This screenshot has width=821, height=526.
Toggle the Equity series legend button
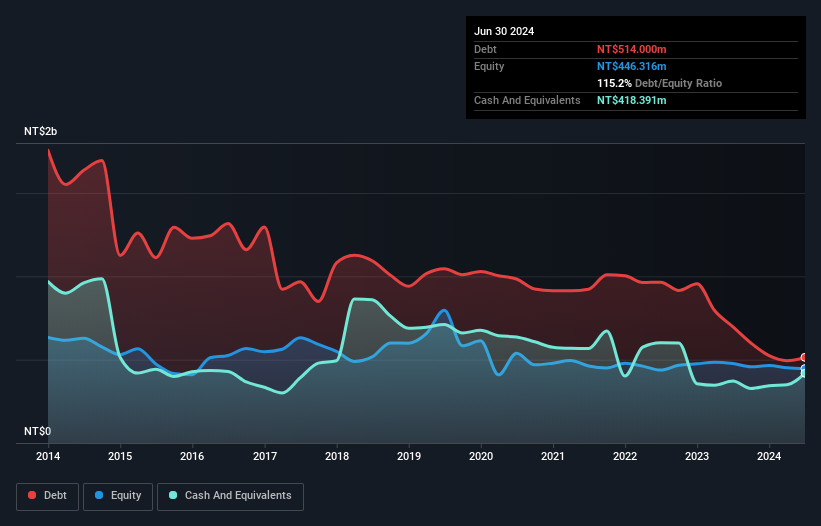118,496
